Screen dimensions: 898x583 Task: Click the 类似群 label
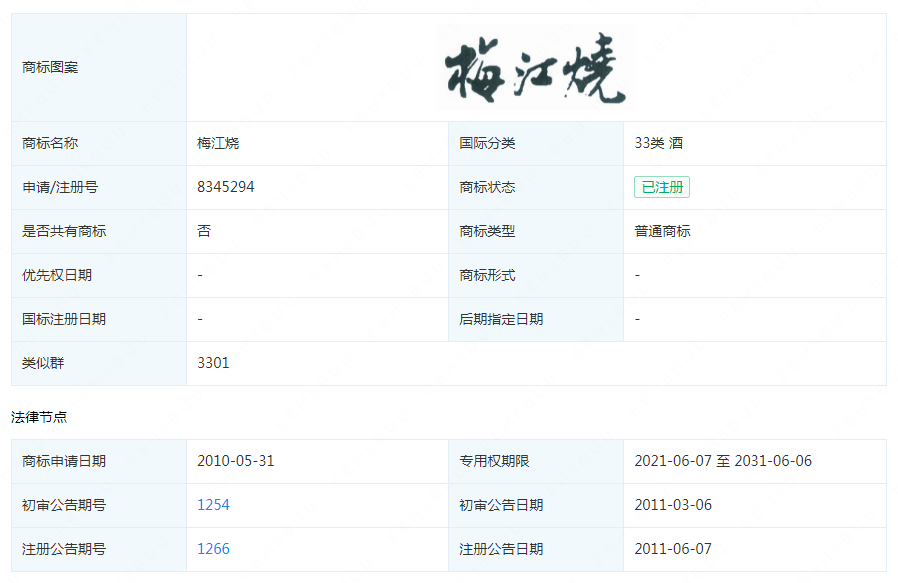[x=43, y=363]
